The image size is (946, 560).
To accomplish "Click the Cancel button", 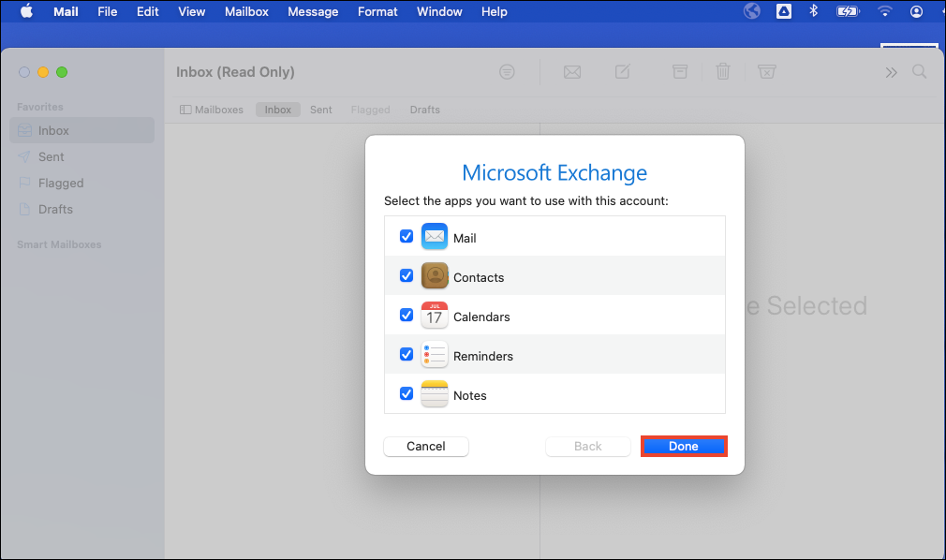I will (426, 447).
